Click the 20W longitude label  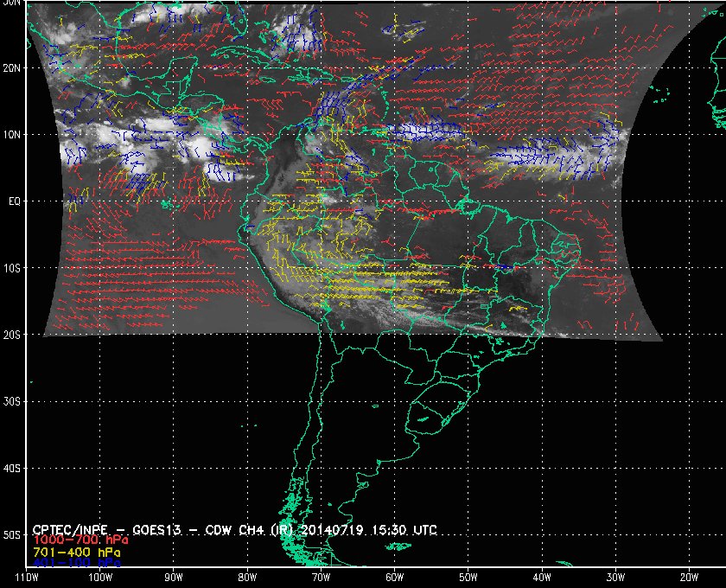(x=689, y=578)
